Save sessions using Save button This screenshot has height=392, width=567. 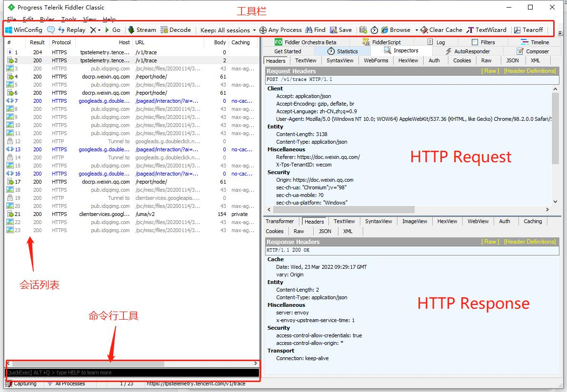341,30
